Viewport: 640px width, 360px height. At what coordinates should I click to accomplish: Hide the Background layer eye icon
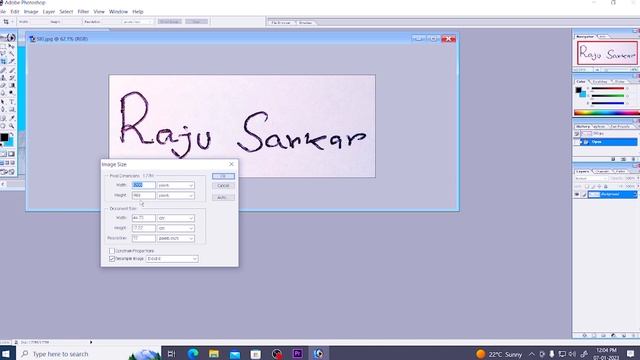tap(577, 195)
